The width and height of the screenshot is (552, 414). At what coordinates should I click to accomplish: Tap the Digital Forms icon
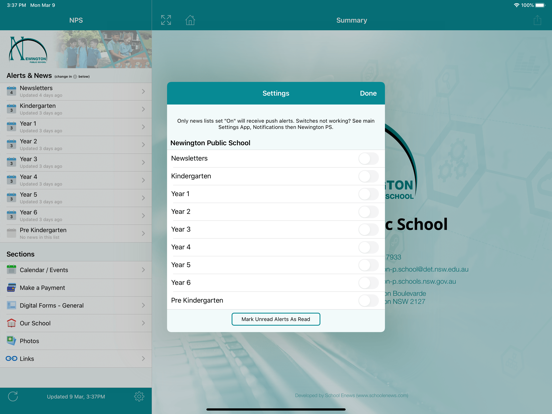pyautogui.click(x=11, y=305)
